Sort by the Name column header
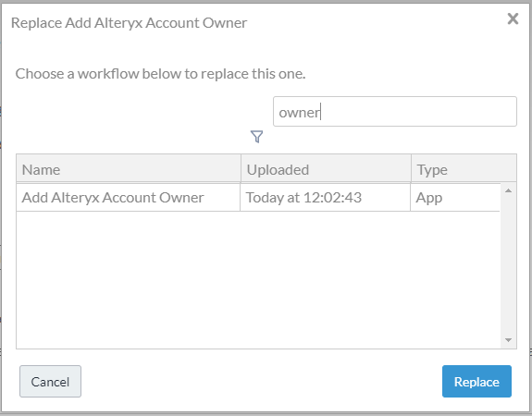Screen dimensions: 532x416 [x=129, y=168]
